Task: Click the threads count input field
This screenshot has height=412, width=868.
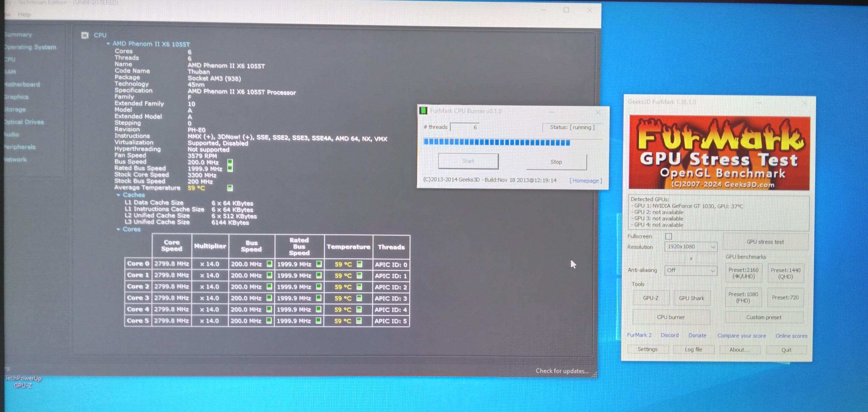Action: tap(465, 127)
